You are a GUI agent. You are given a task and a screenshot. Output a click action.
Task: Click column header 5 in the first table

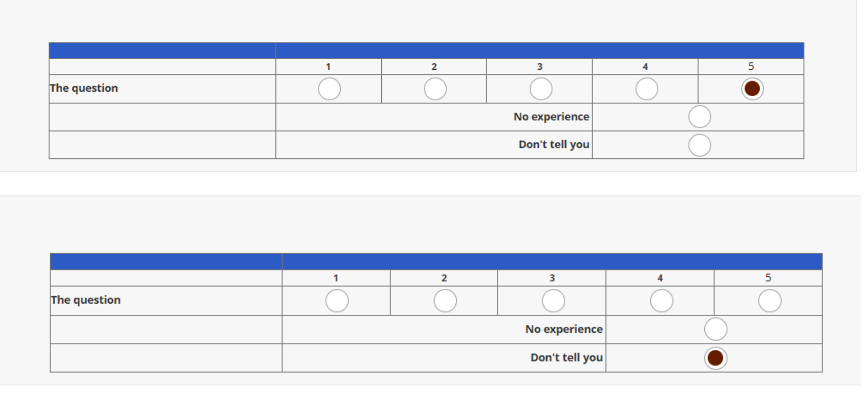(751, 66)
